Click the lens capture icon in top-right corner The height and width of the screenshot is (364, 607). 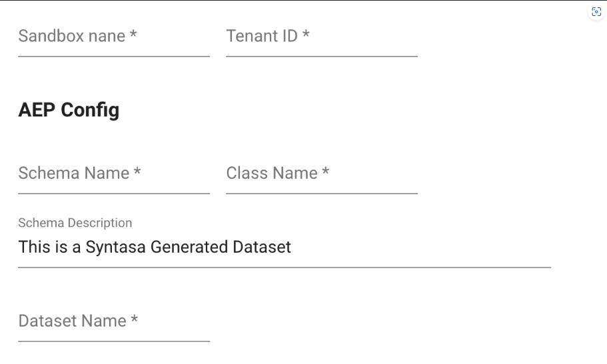tap(595, 13)
